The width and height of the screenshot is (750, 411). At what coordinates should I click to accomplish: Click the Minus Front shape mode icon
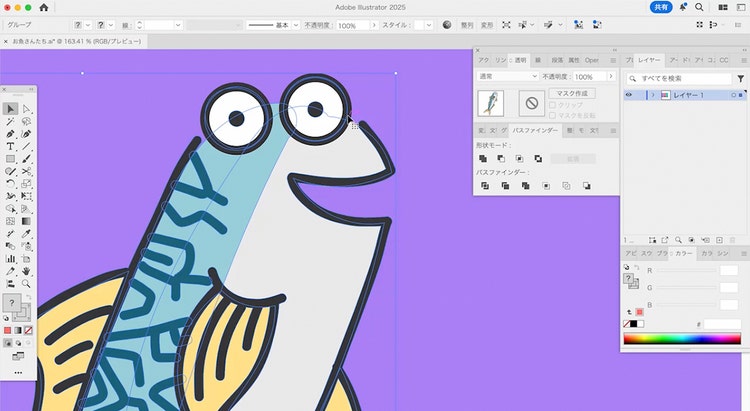point(501,158)
